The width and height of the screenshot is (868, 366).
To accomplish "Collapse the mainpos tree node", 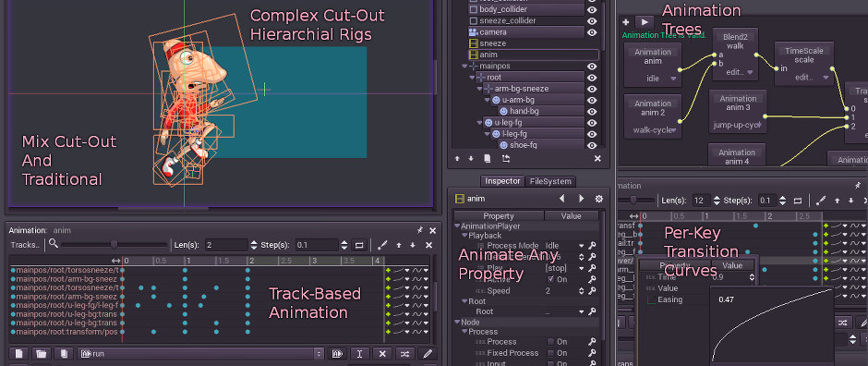I will [465, 66].
